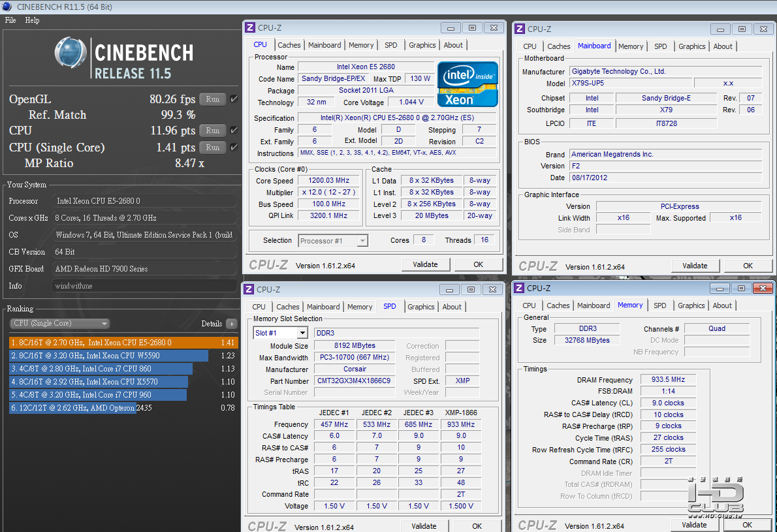The width and height of the screenshot is (777, 532).
Task: Uncheck the CPU (Single Core) checkbox
Action: (234, 148)
